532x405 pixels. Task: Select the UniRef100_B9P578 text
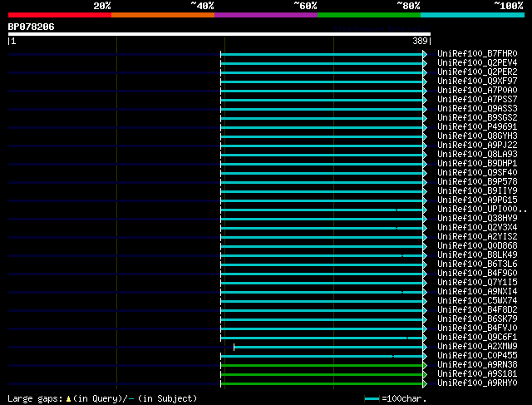[x=477, y=182]
